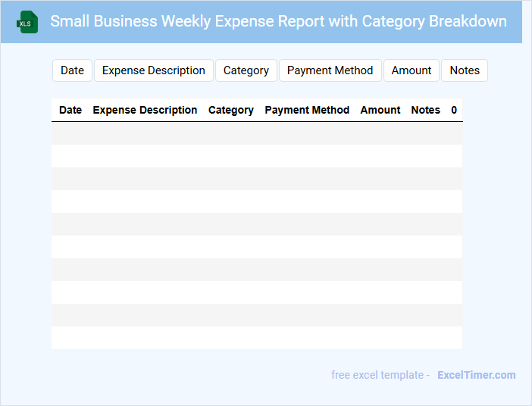This screenshot has height=406, width=532.
Task: Click the Notes tag button
Action: (x=465, y=70)
